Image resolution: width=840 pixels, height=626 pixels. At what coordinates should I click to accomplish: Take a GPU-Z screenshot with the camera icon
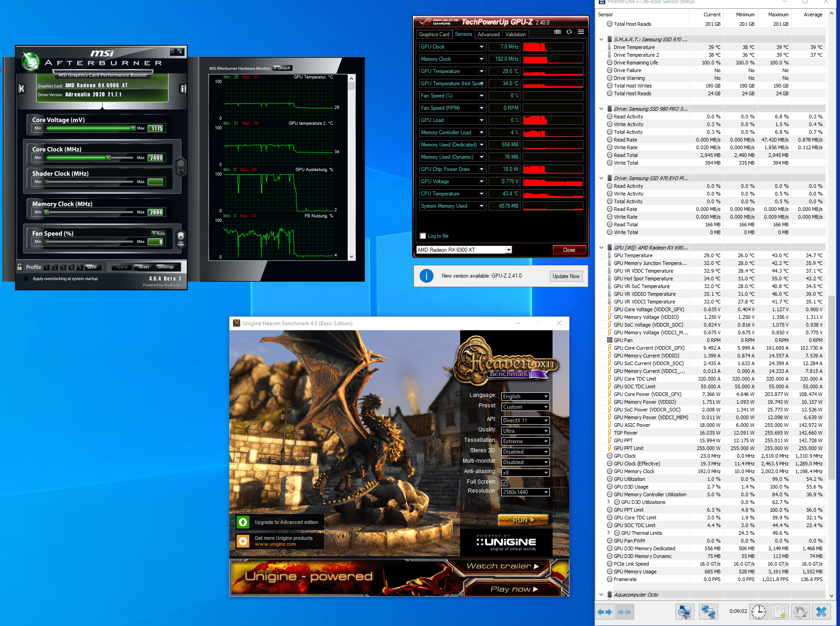pos(558,32)
